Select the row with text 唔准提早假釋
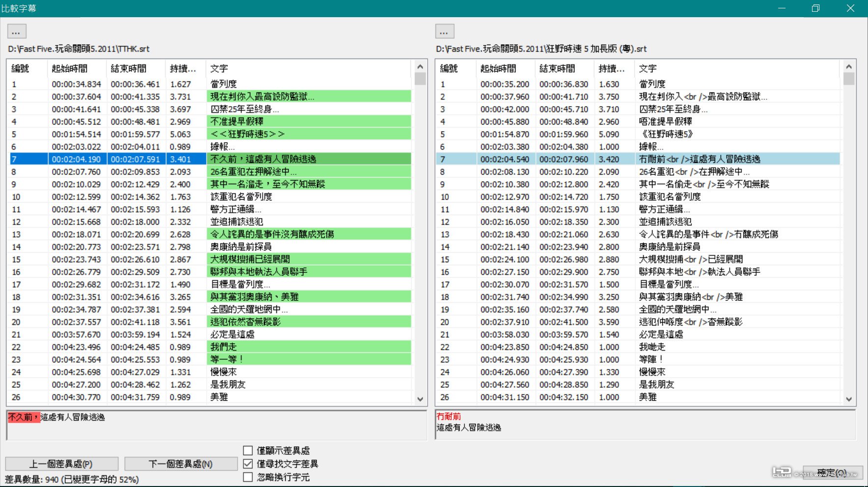The width and height of the screenshot is (868, 487). pos(638,122)
